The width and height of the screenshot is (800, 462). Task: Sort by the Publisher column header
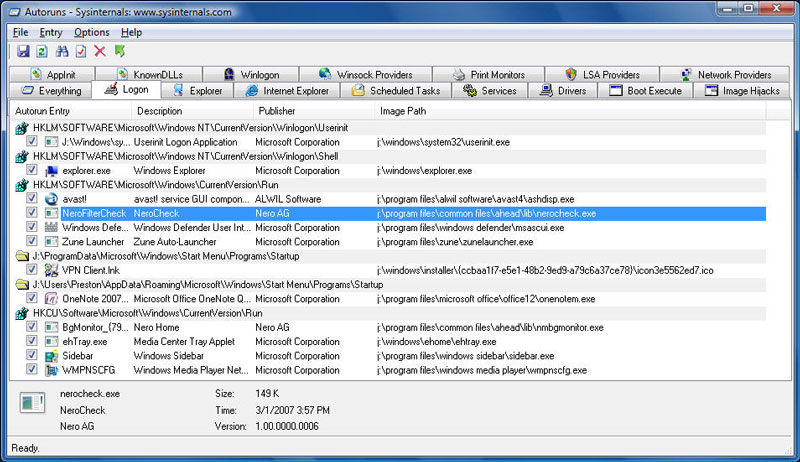(277, 111)
